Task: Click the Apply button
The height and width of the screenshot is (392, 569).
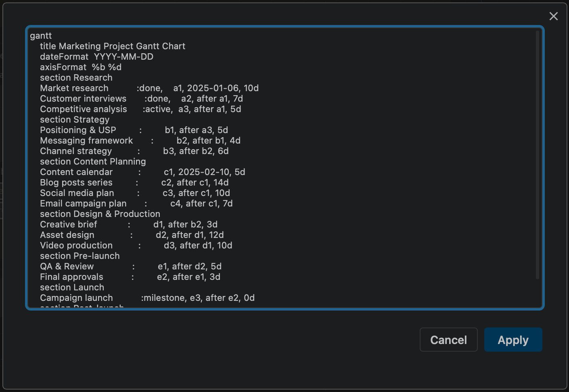Action: pyautogui.click(x=513, y=340)
